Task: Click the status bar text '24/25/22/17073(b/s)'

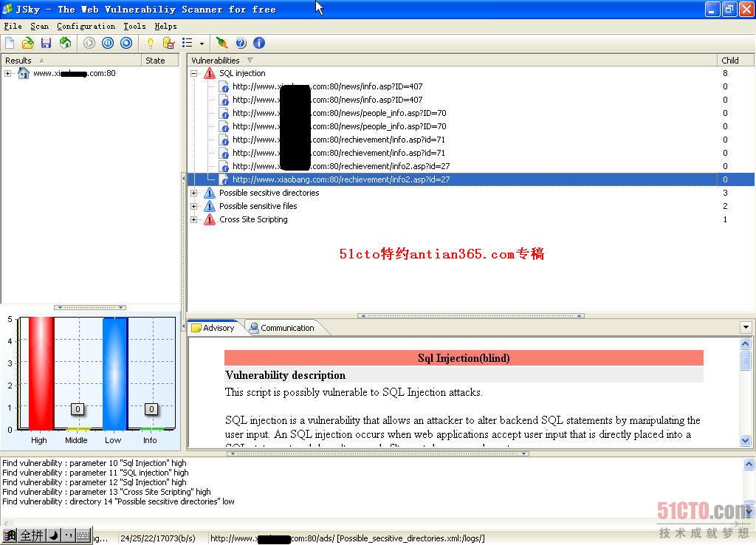Action: [x=158, y=538]
